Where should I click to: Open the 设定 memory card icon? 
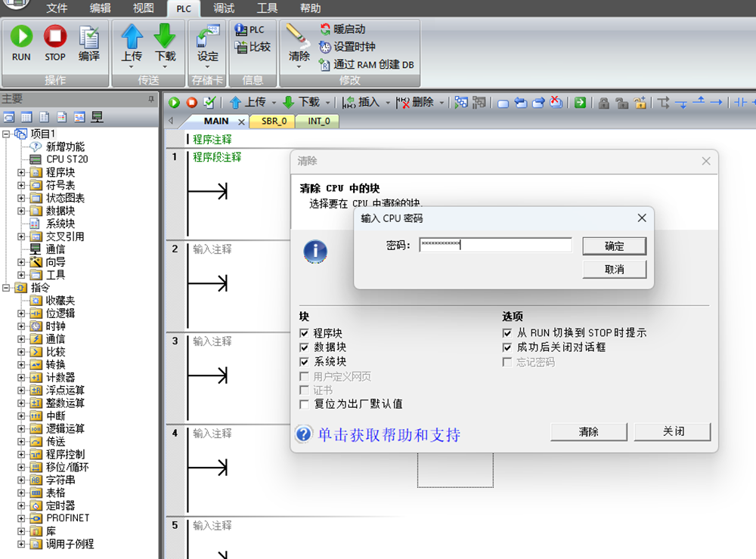tap(207, 38)
